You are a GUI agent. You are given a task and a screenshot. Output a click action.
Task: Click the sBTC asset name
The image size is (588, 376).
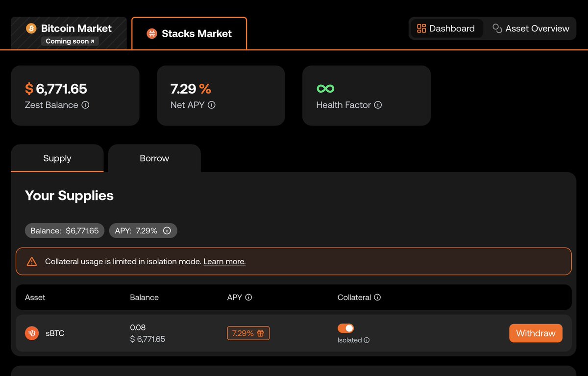[54, 333]
